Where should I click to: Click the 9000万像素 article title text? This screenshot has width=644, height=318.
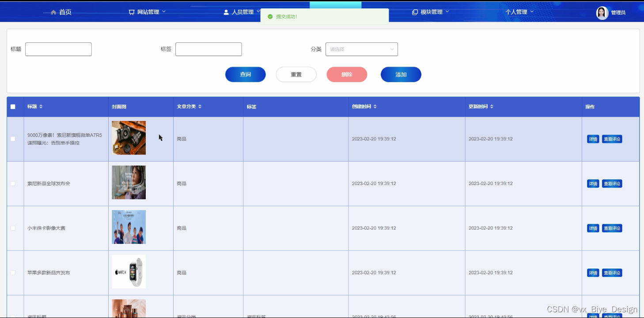coord(64,139)
